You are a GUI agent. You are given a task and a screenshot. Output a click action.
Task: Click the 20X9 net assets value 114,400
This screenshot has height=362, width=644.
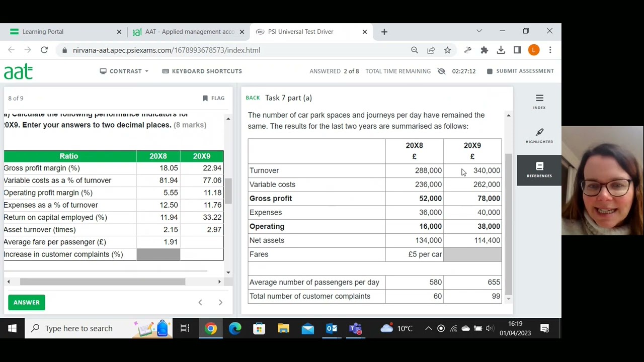[x=487, y=240]
